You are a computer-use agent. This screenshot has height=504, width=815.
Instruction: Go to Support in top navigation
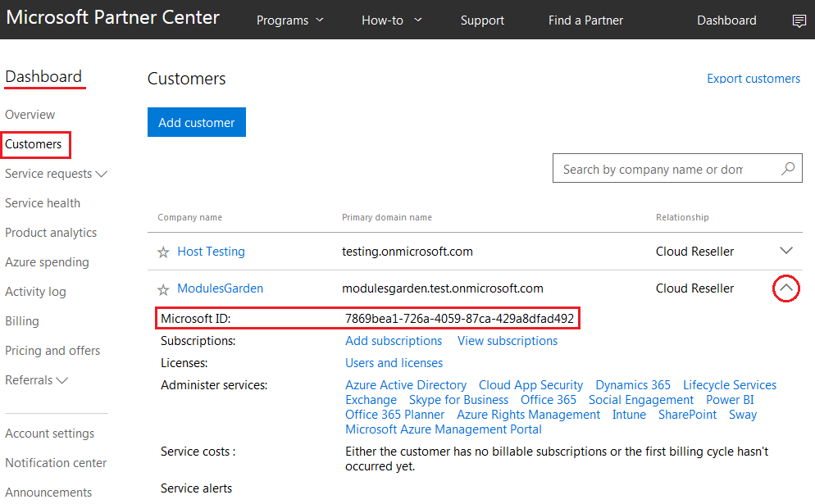coord(482,20)
